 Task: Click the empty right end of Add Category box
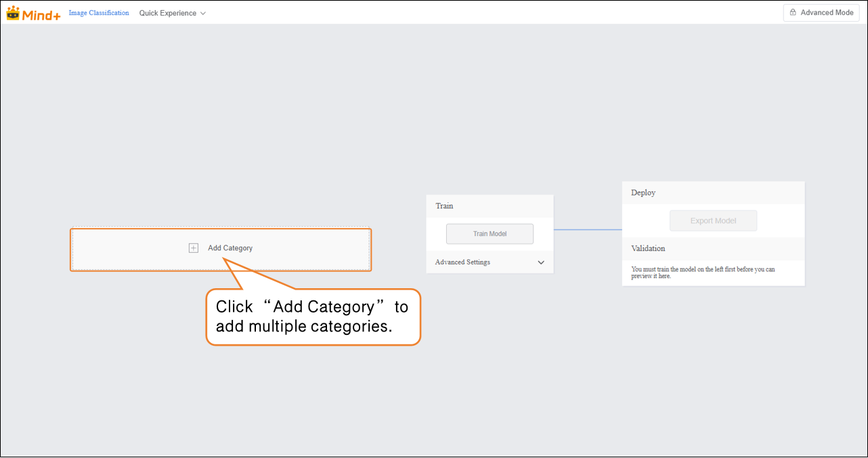pyautogui.click(x=339, y=249)
